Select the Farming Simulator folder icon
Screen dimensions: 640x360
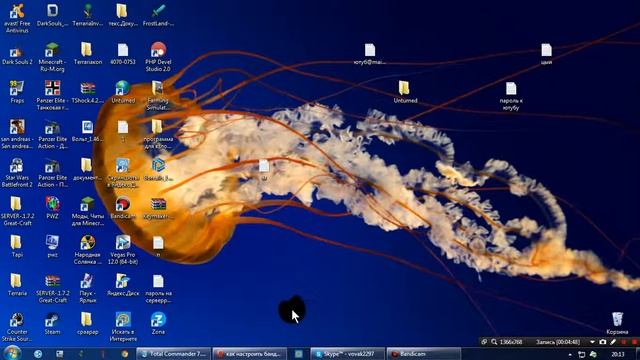click(x=158, y=96)
